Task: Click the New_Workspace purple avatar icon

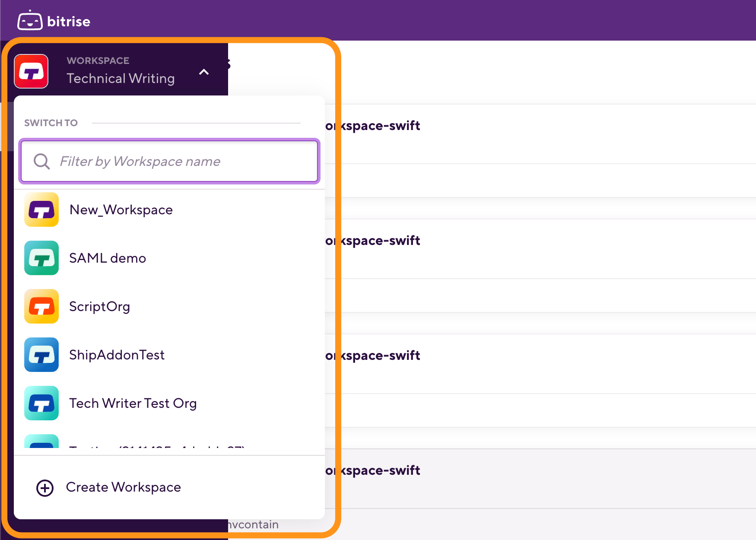Action: (x=41, y=210)
